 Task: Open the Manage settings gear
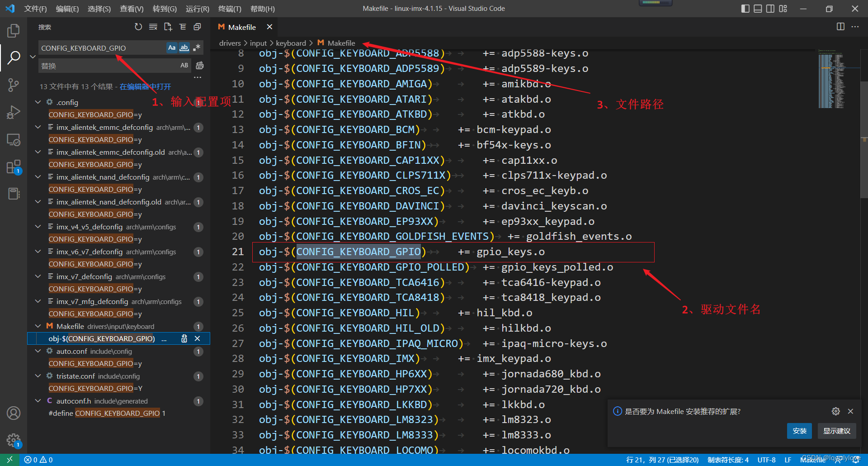click(x=14, y=440)
